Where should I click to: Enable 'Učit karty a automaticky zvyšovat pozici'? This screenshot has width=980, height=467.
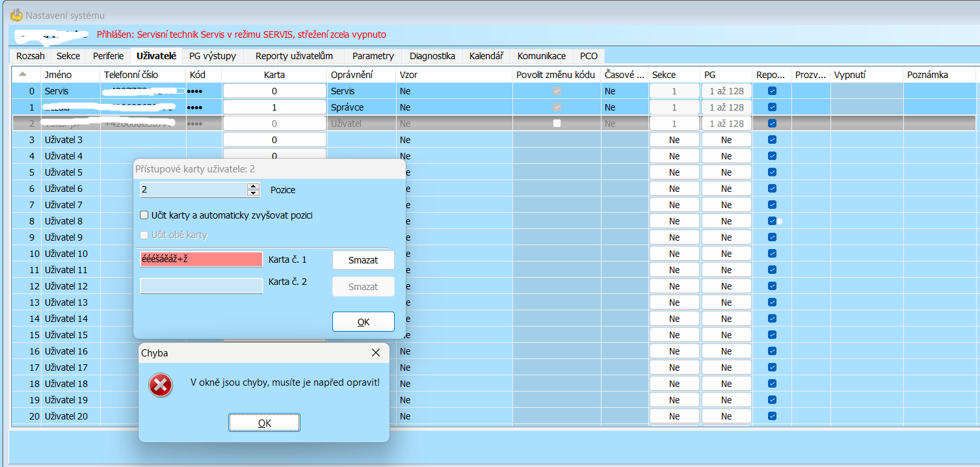[x=144, y=215]
